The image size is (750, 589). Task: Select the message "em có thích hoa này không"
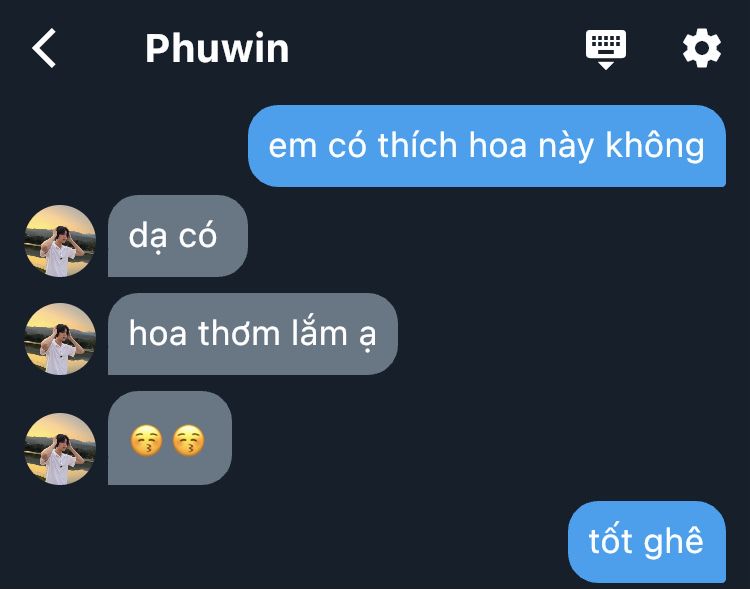click(487, 146)
